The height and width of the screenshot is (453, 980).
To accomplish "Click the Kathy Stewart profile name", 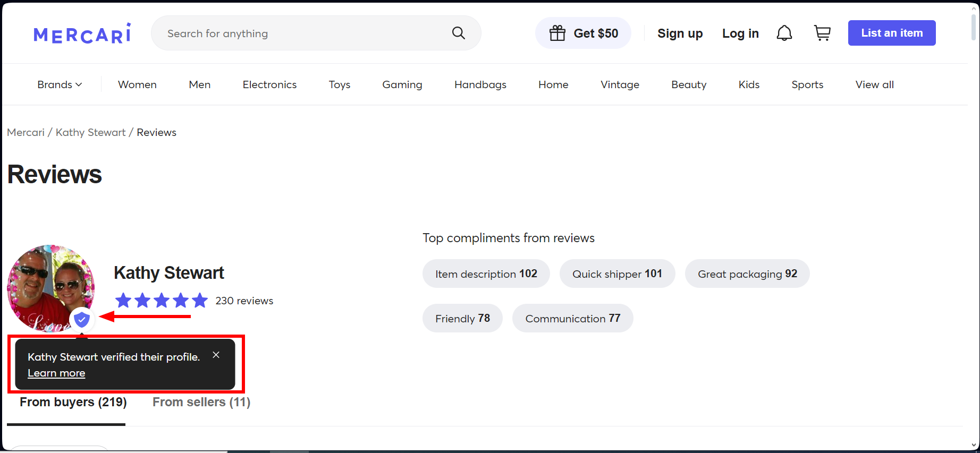I will [169, 273].
